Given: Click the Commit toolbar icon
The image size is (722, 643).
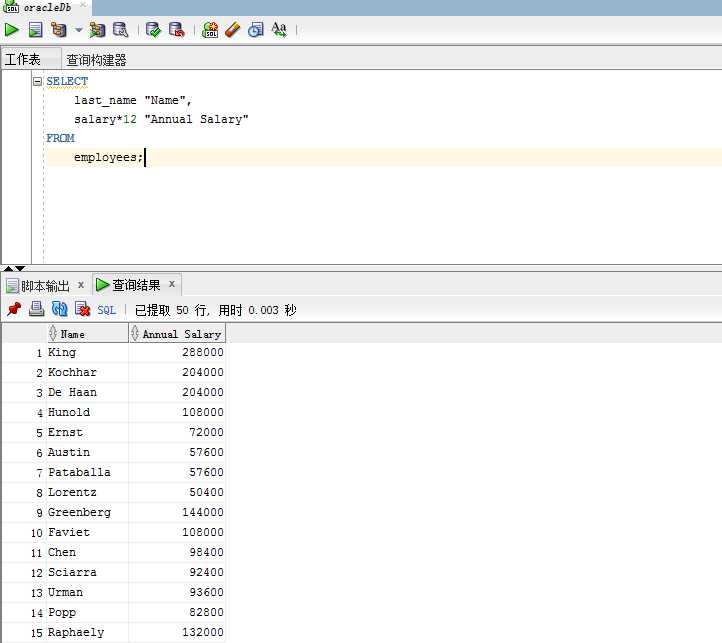Looking at the screenshot, I should [x=153, y=30].
